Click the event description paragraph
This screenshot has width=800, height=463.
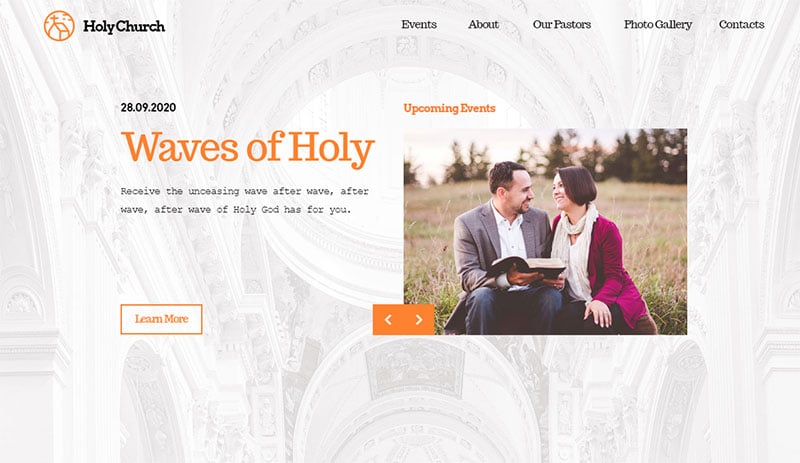pos(244,200)
